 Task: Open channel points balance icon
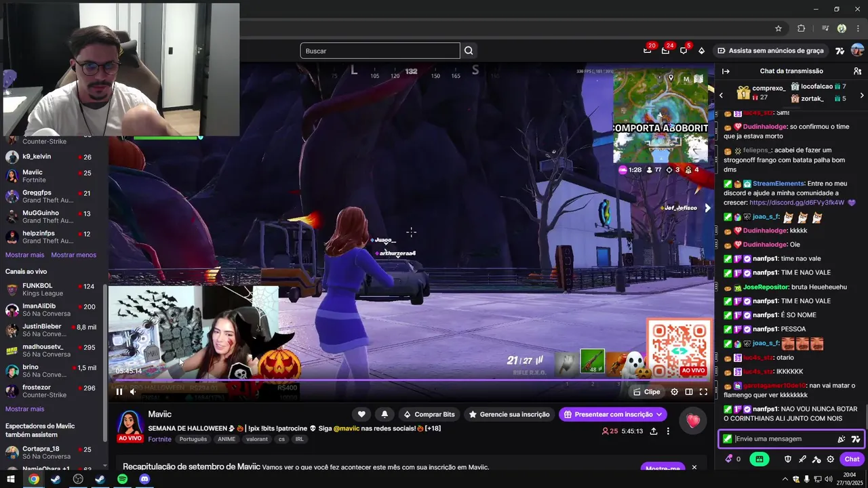pos(733,459)
